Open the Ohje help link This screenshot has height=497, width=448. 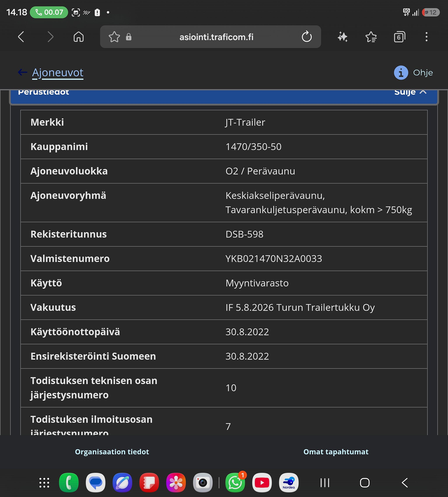coord(423,73)
